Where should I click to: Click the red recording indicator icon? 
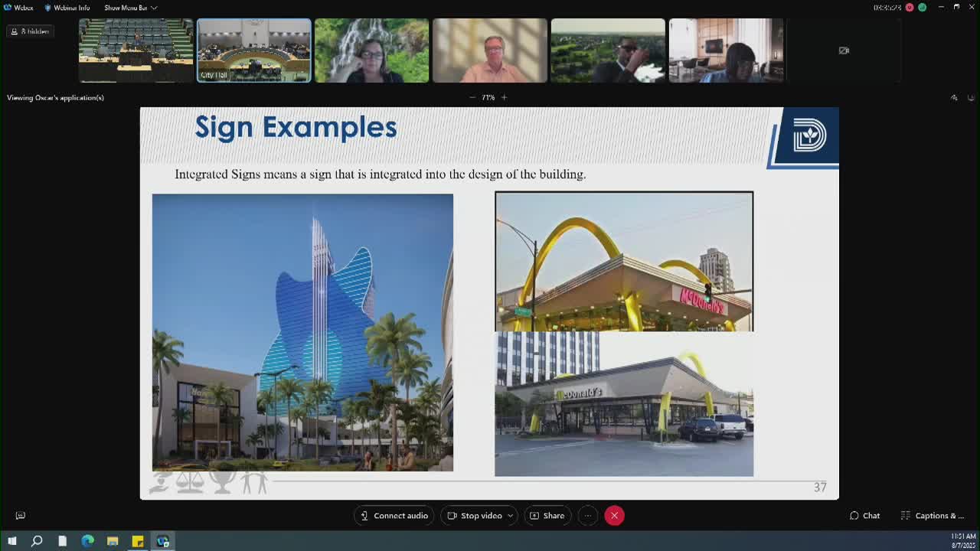[910, 7]
